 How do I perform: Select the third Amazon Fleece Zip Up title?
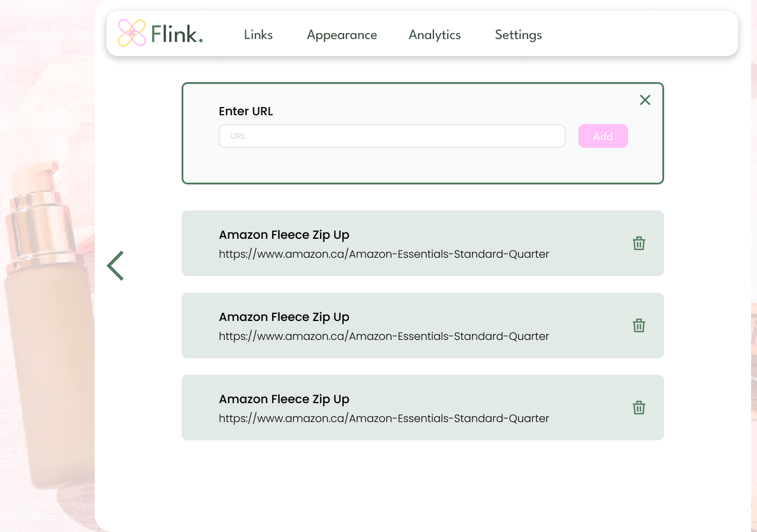tap(284, 399)
